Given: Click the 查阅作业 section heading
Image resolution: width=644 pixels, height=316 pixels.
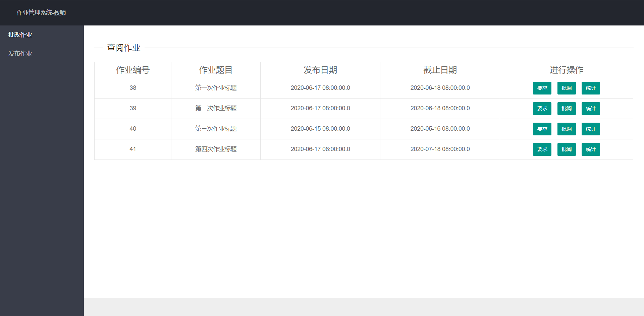Looking at the screenshot, I should pyautogui.click(x=123, y=48).
